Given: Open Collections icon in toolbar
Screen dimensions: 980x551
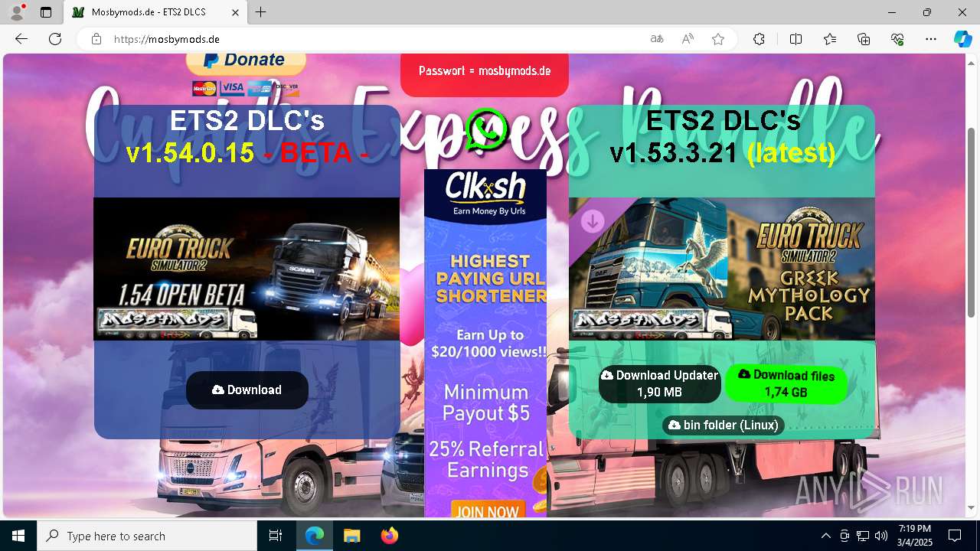Looking at the screenshot, I should coord(864,39).
